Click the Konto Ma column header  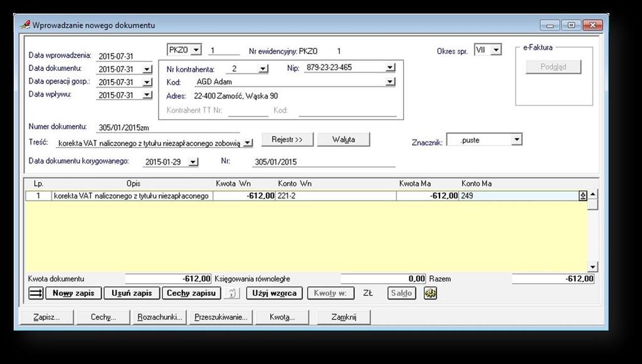(476, 184)
